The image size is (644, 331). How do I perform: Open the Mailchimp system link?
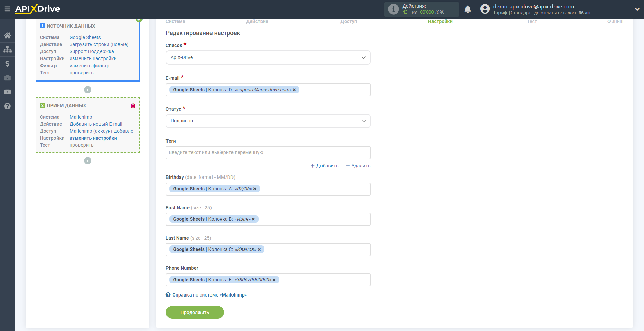pos(81,117)
